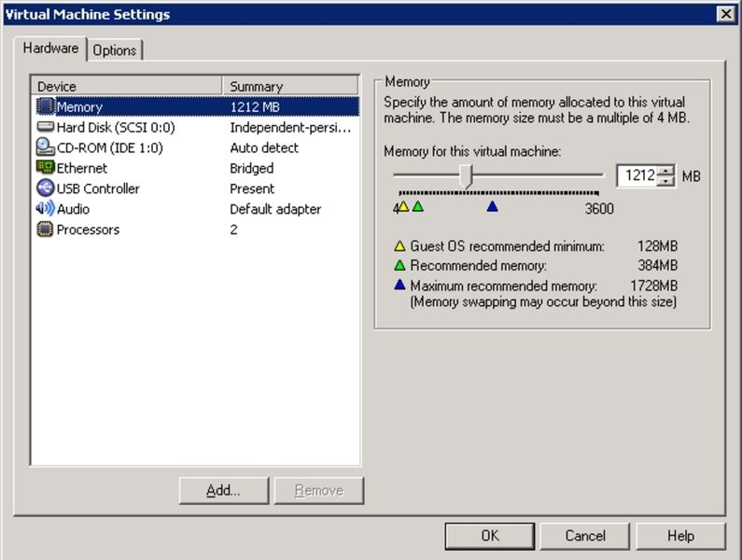Click the memory slider thumb
This screenshot has height=560, width=742.
click(466, 176)
